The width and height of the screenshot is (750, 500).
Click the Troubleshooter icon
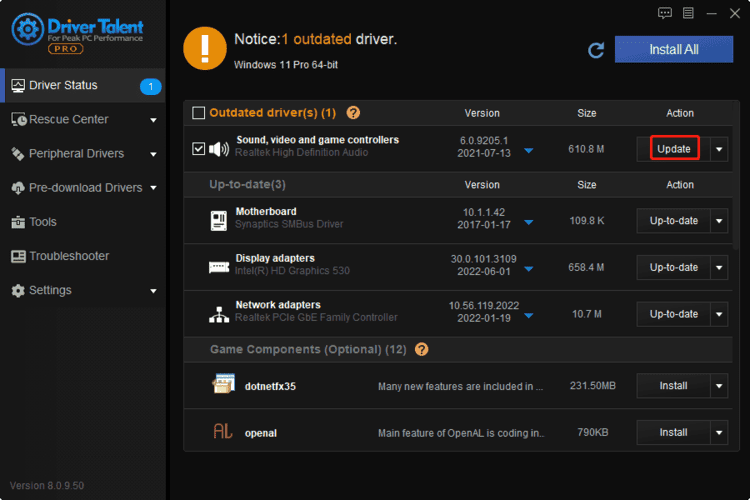18,256
